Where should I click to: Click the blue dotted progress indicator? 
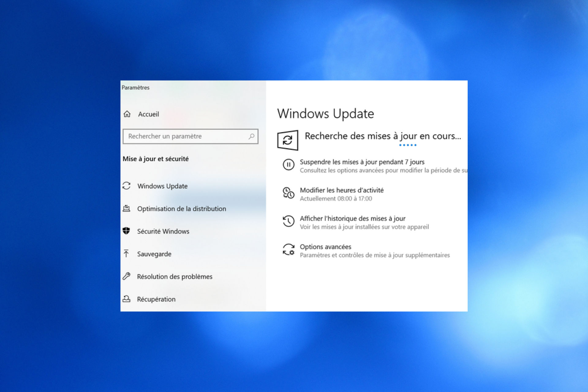point(408,145)
